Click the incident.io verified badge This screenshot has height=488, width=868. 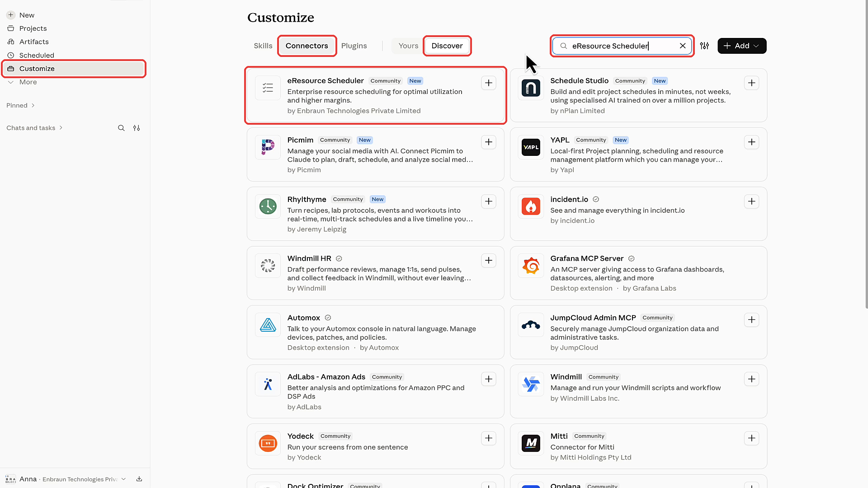tap(596, 199)
